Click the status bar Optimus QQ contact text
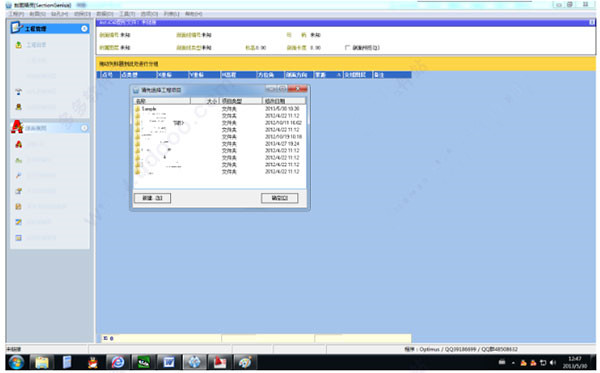The image size is (600, 373). [x=461, y=349]
